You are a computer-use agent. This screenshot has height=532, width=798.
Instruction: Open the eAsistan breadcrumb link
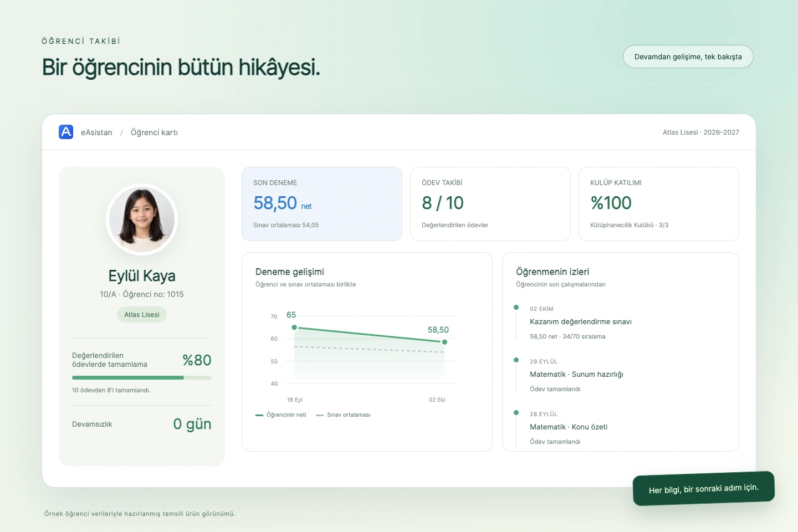[96, 132]
